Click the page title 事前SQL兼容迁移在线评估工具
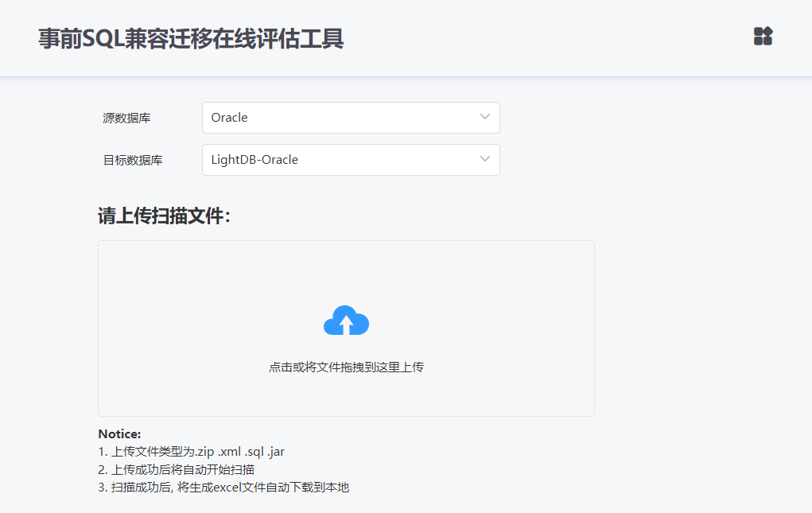Screen dimensions: 812x513 tap(191, 39)
